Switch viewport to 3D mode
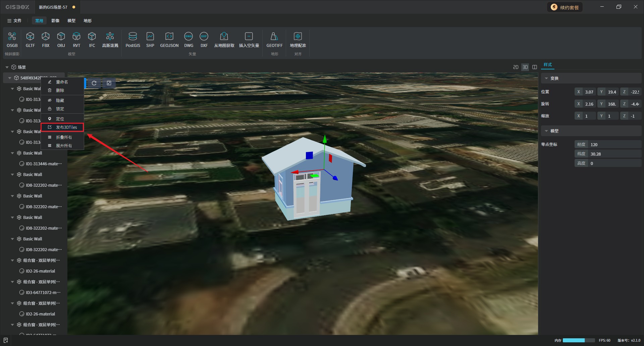Screen dimensions: 644x346 click(x=525, y=67)
